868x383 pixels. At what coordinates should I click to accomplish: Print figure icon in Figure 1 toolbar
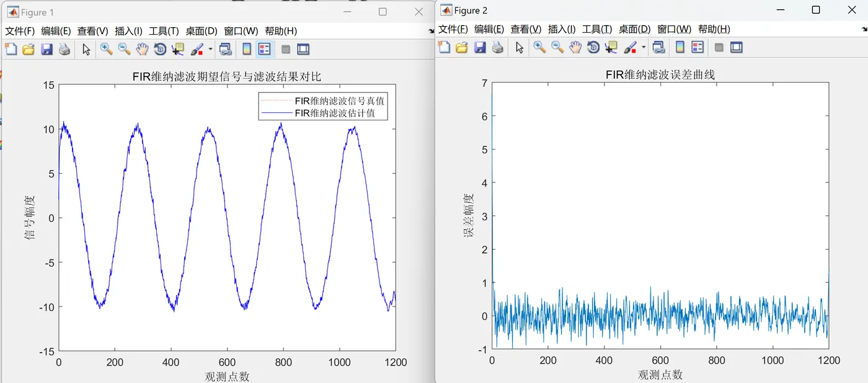pos(64,49)
